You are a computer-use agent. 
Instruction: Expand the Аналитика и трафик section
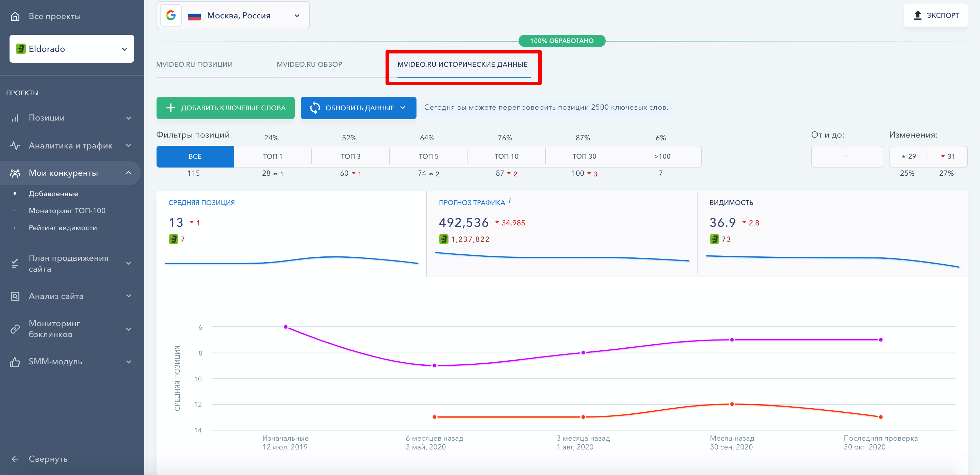129,145
